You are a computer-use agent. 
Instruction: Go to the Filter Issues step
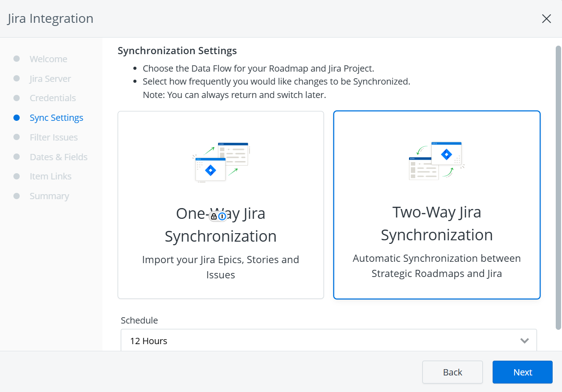point(53,137)
